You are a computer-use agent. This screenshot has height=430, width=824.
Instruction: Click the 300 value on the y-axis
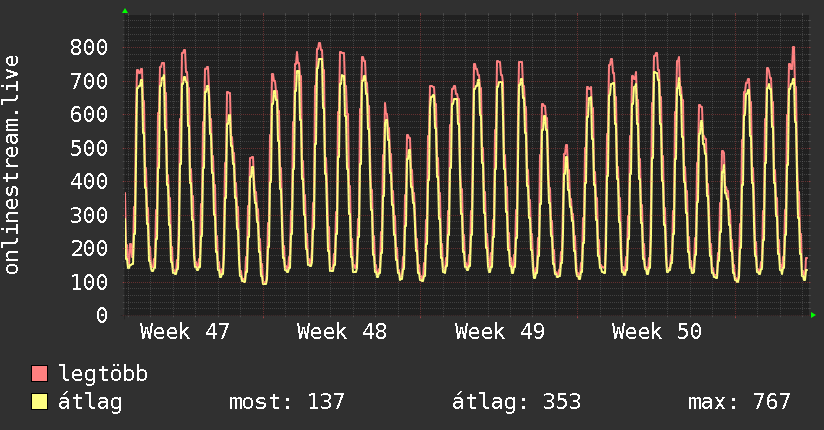[x=90, y=215]
